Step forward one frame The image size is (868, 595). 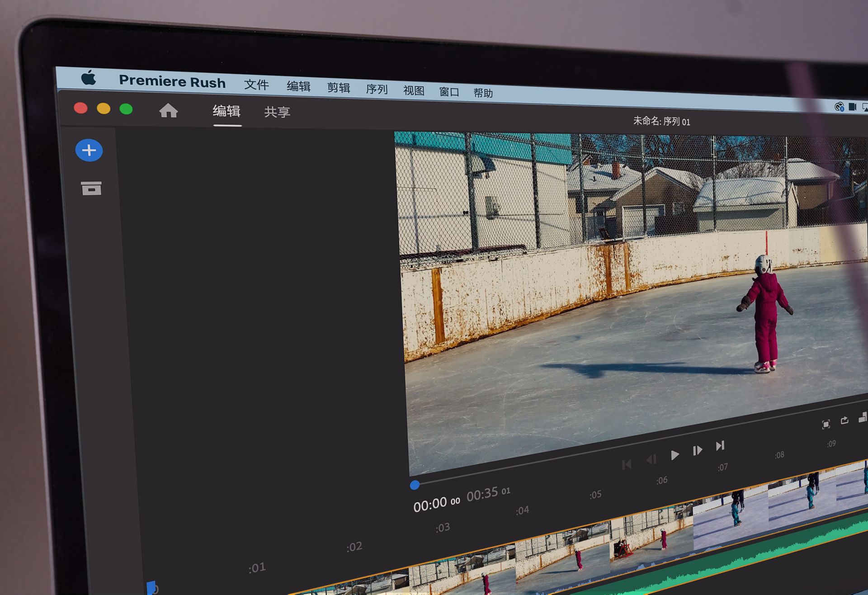[x=697, y=450]
